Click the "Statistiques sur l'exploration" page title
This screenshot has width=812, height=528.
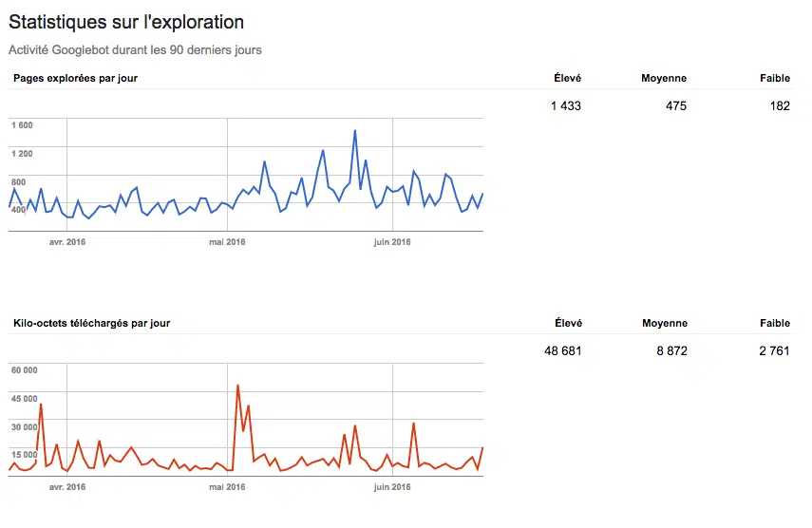click(x=126, y=22)
